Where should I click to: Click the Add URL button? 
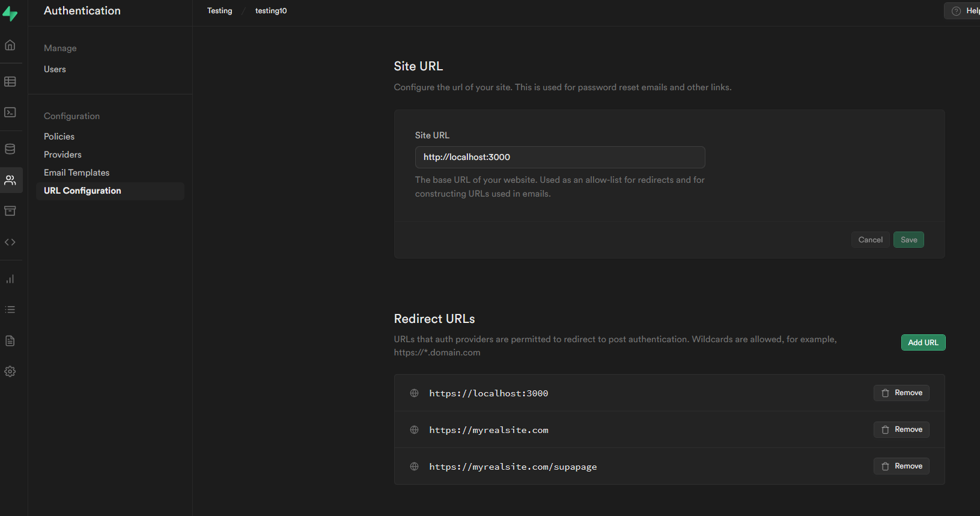point(922,343)
